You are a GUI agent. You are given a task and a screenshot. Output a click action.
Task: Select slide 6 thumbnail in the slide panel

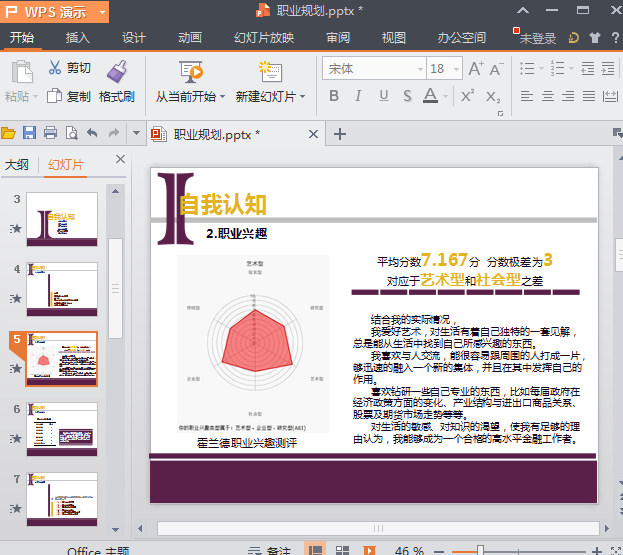61,428
